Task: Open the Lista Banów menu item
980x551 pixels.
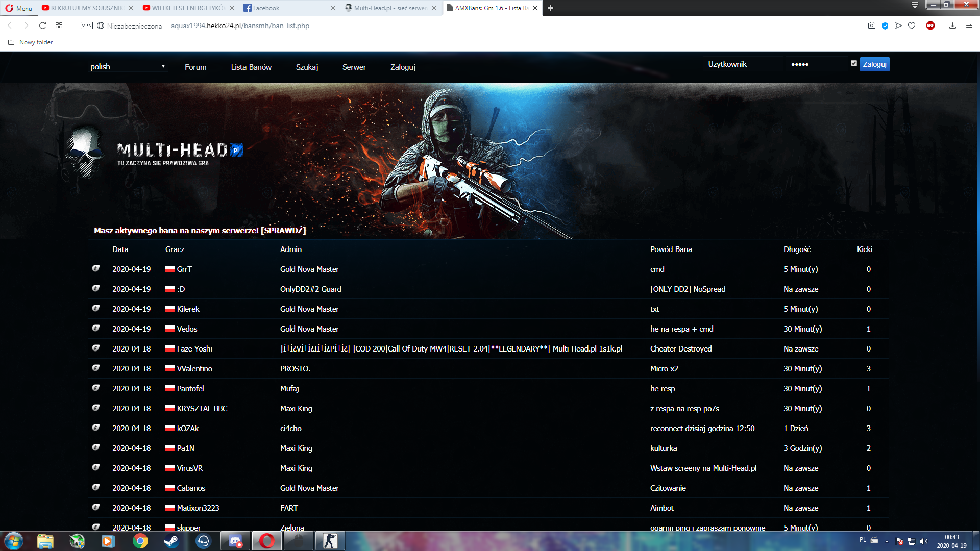Action: pos(251,67)
